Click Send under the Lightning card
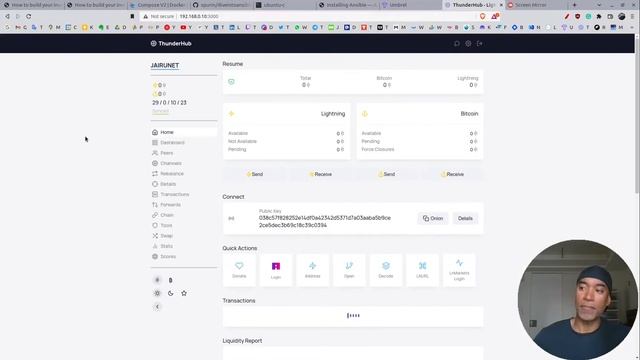Screen dimensions: 640x360 point(255,174)
